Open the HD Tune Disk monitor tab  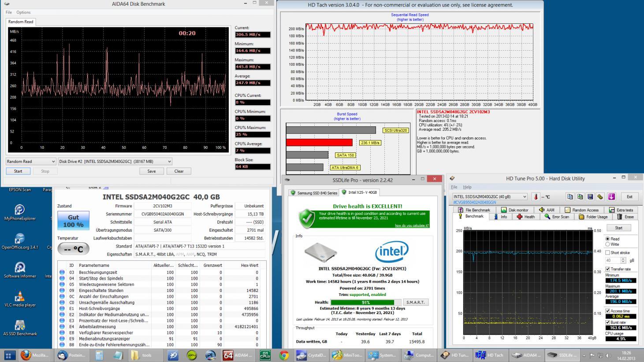pyautogui.click(x=514, y=210)
